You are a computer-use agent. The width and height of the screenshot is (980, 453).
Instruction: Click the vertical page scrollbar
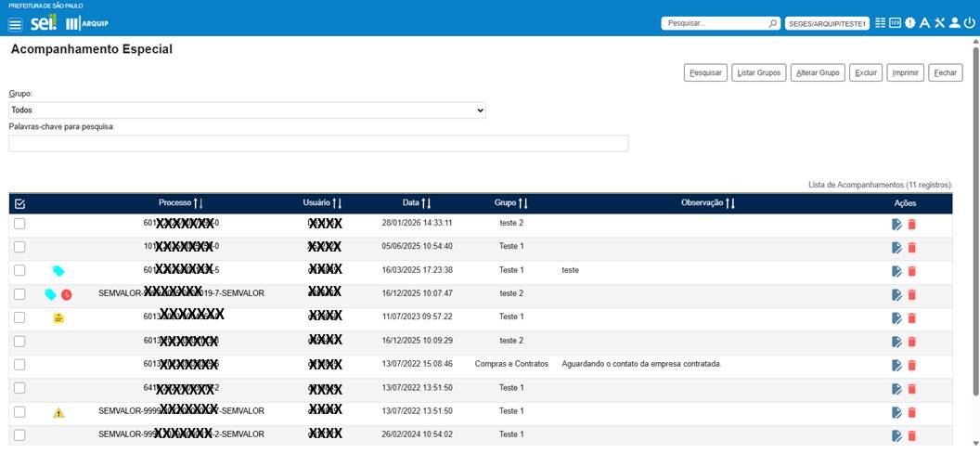[x=974, y=232]
